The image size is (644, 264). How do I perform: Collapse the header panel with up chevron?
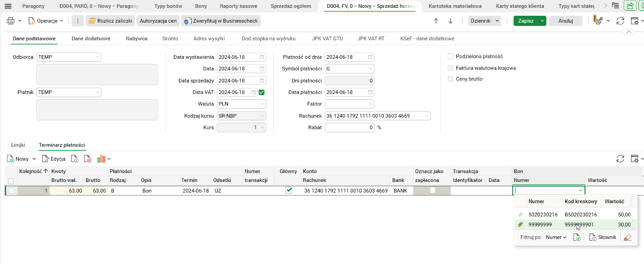(629, 32)
